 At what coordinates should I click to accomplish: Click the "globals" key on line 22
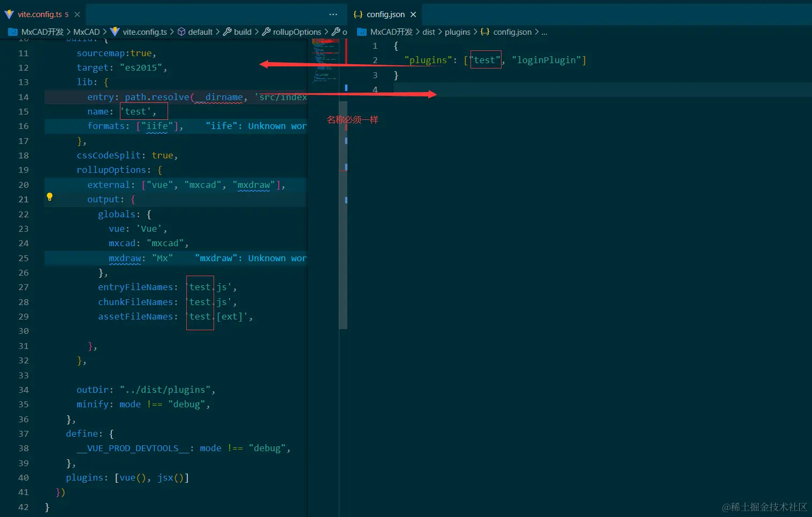coord(117,214)
